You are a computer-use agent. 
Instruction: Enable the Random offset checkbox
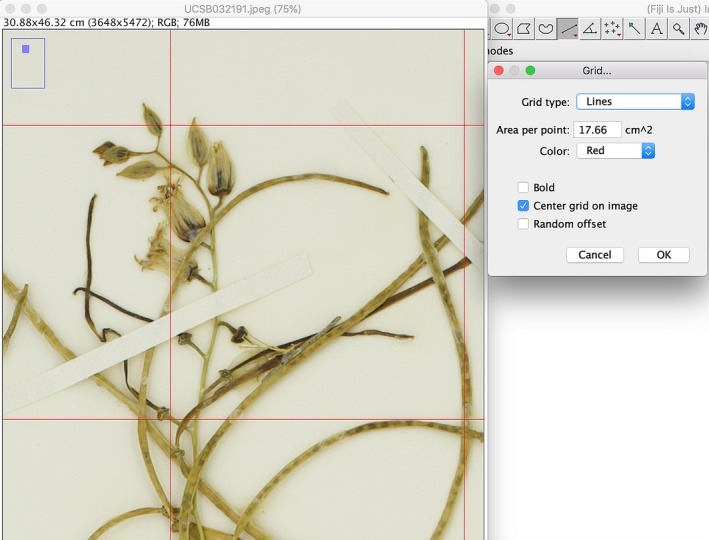523,224
